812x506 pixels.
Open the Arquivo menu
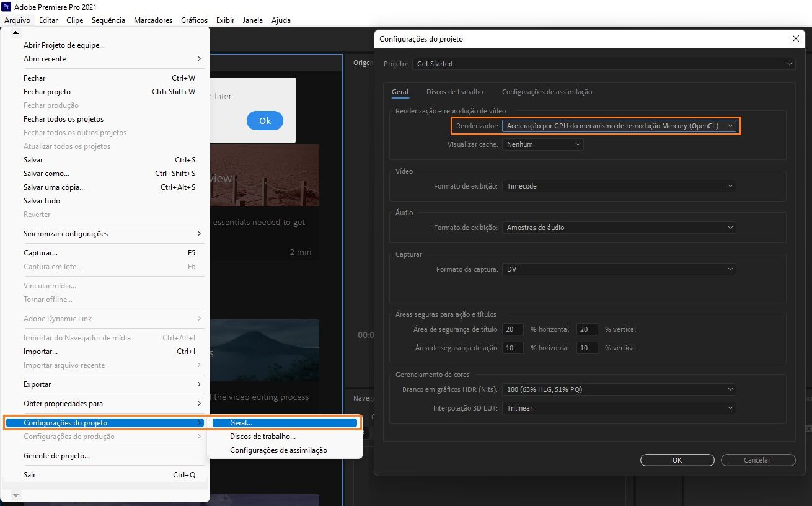[17, 20]
